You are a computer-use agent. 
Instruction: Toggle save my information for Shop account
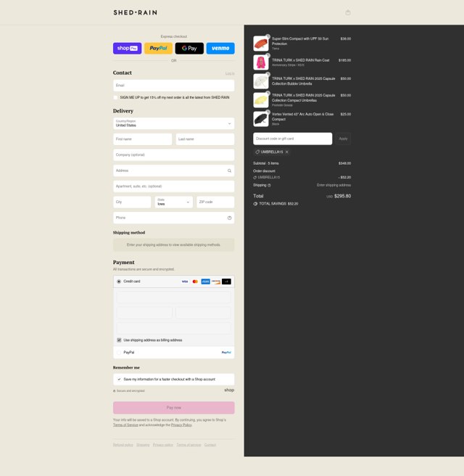(119, 379)
